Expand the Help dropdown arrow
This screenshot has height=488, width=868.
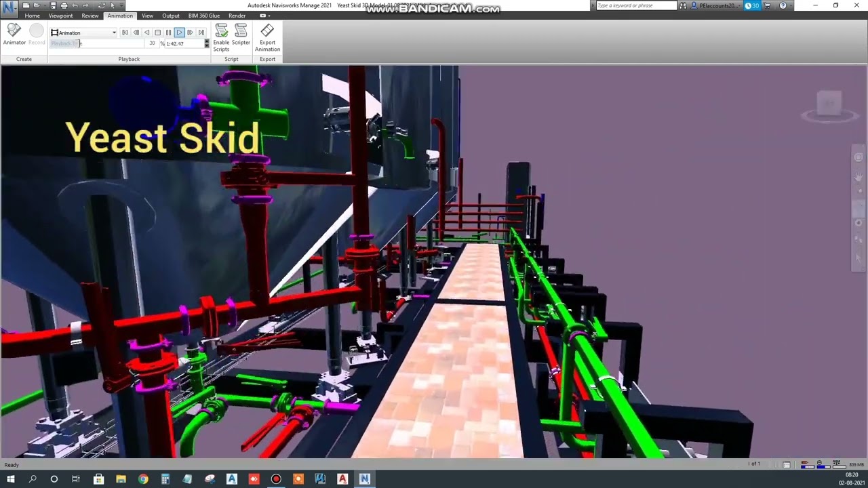tap(791, 5)
